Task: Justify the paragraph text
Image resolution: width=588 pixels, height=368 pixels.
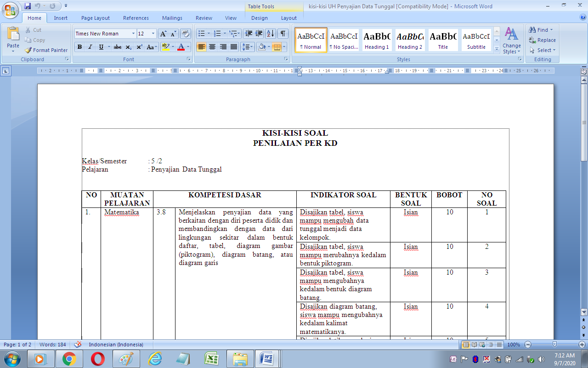Action: 234,47
